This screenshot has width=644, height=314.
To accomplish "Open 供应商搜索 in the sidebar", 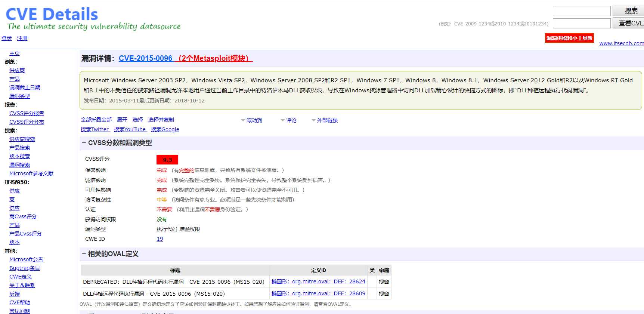I will pyautogui.click(x=22, y=139).
